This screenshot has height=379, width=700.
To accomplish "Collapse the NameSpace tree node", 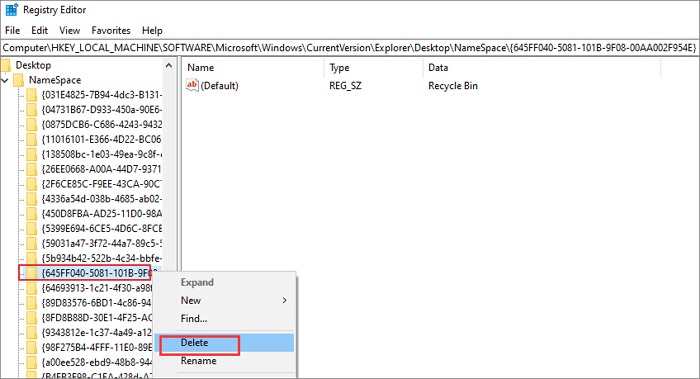I will click(x=5, y=80).
